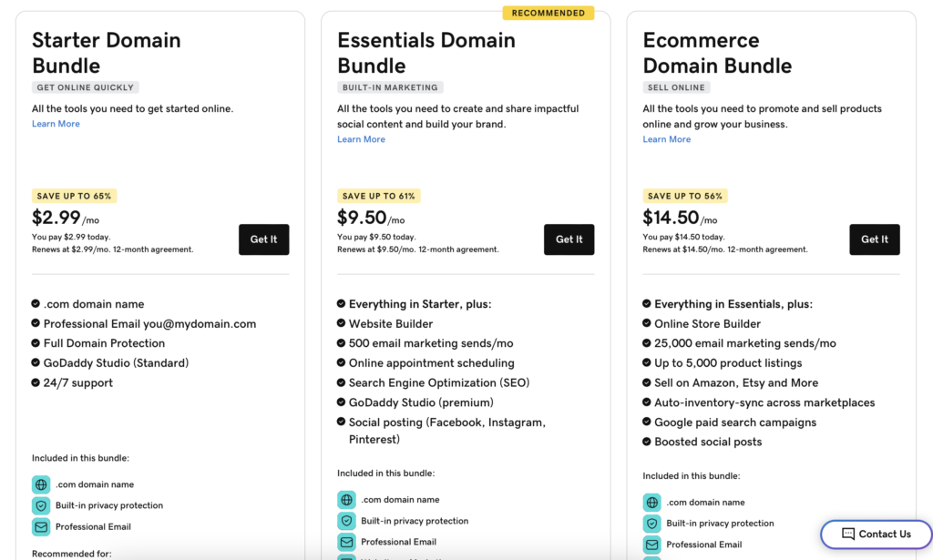Select the globe icon in the Essentials bundle list
The width and height of the screenshot is (933, 560).
point(347,500)
